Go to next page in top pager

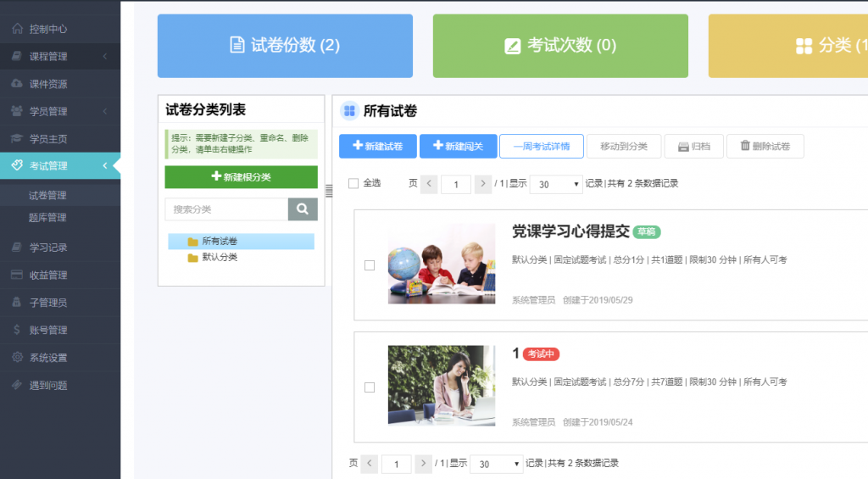pyautogui.click(x=482, y=184)
